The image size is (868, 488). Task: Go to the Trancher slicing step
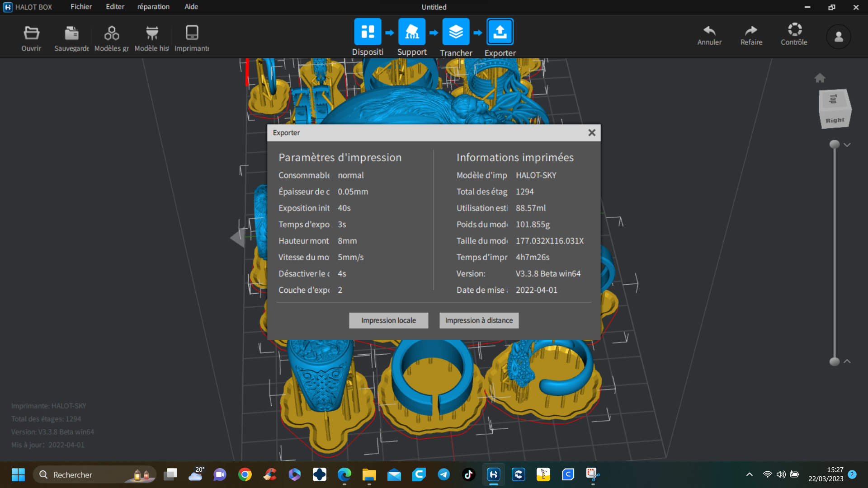click(456, 32)
